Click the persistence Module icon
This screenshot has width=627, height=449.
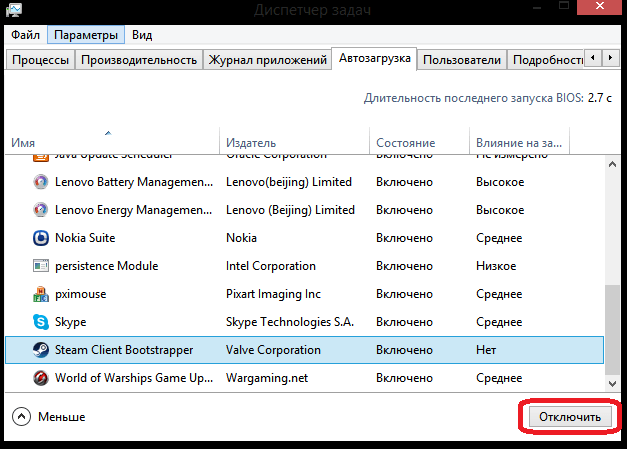[40, 266]
